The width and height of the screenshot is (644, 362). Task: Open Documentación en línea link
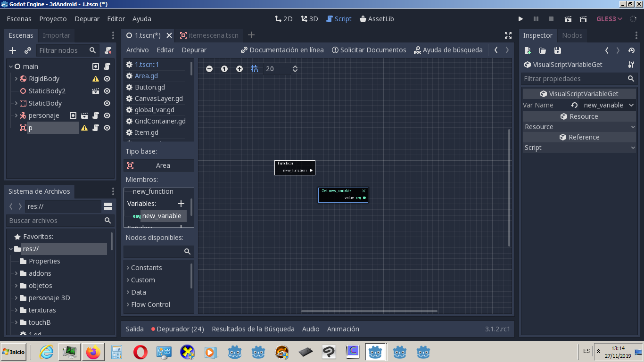tap(282, 50)
